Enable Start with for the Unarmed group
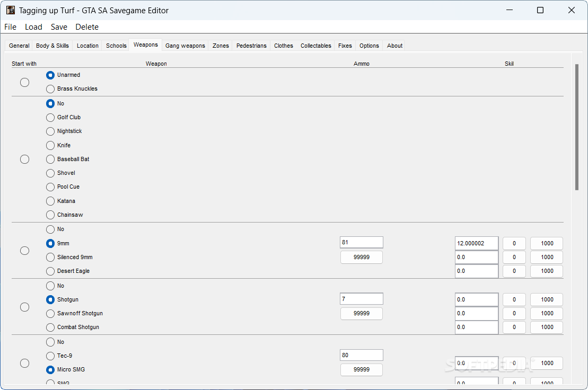The height and width of the screenshot is (390, 588). pos(25,83)
